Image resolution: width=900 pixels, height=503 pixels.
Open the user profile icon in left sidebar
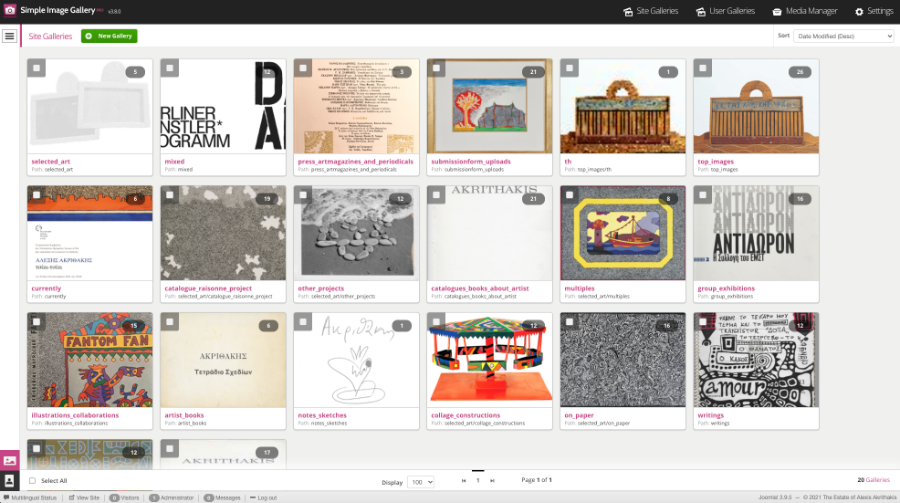coord(10,481)
